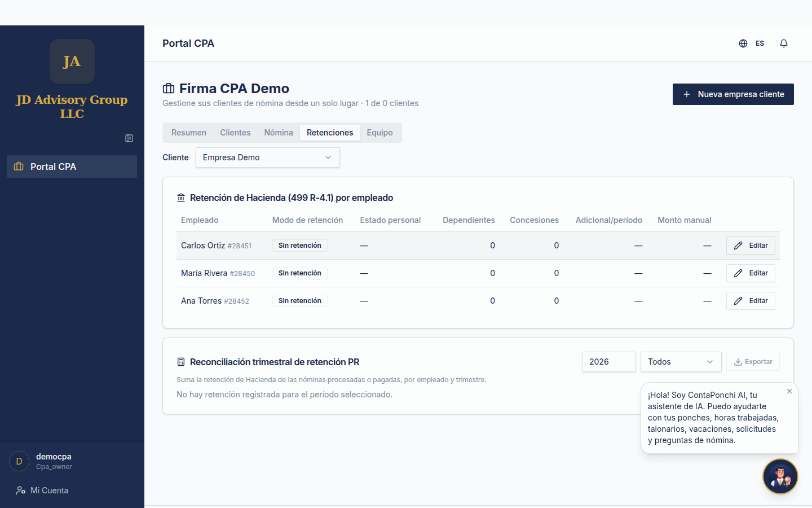Select the Retenciones tab
This screenshot has width=812, height=508.
(x=330, y=133)
